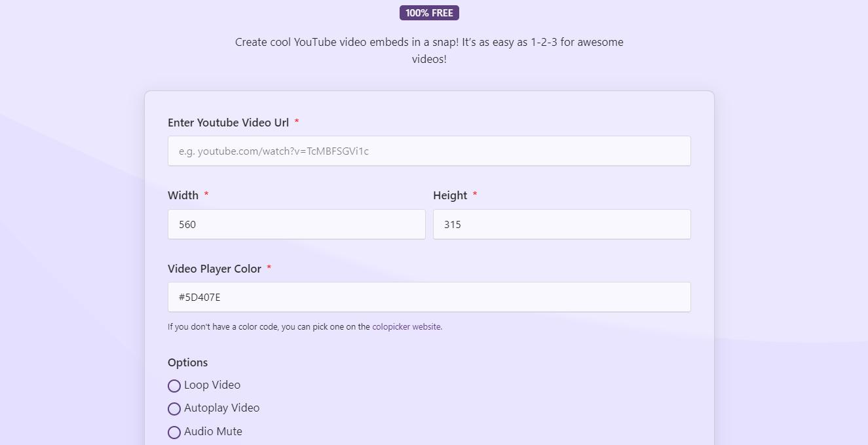Click the 'Loop Video' option text

212,385
